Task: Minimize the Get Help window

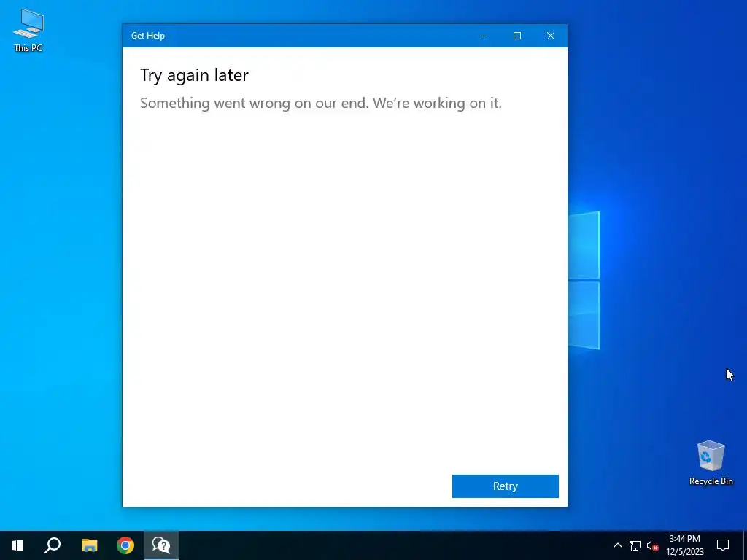Action: [484, 36]
